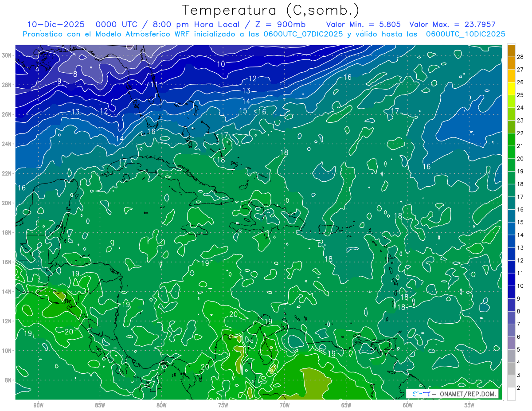This screenshot has width=532, height=411.
Task: Click the '10N' latitude axis label
Action: click(x=7, y=351)
